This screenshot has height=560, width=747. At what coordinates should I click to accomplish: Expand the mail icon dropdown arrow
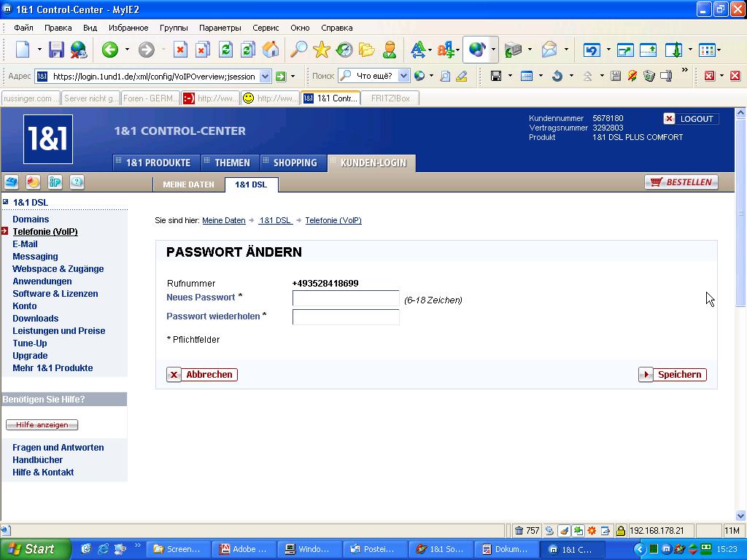tap(566, 50)
